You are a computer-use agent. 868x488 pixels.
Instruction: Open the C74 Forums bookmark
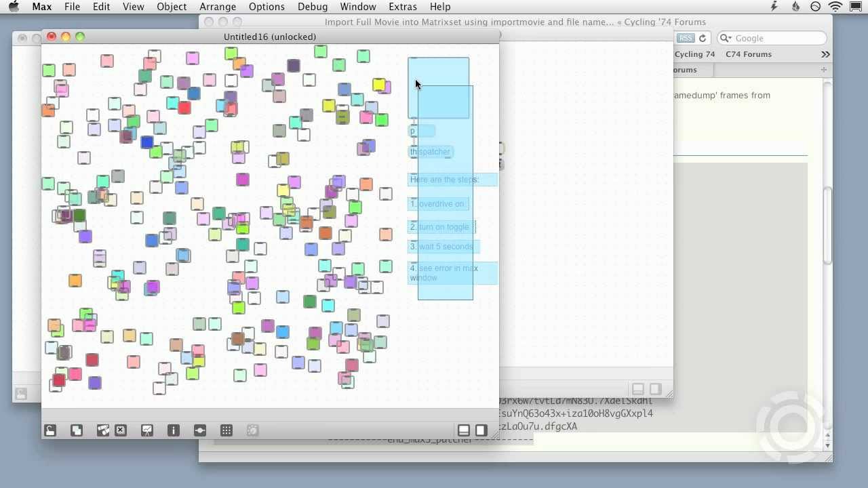click(x=749, y=54)
